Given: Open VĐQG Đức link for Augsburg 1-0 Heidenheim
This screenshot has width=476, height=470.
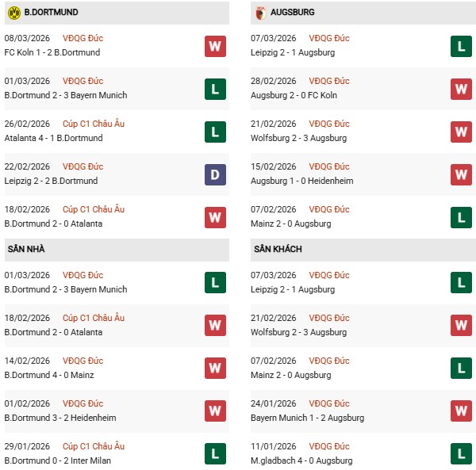Looking at the screenshot, I should [331, 166].
